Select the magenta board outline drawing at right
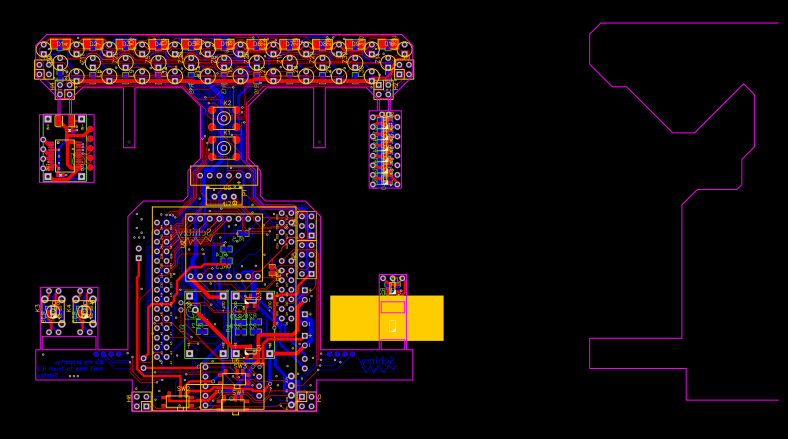788x439 pixels. point(684,211)
